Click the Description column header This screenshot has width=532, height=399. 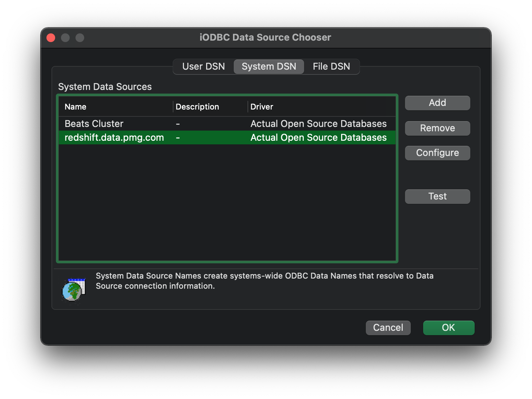[x=197, y=107]
